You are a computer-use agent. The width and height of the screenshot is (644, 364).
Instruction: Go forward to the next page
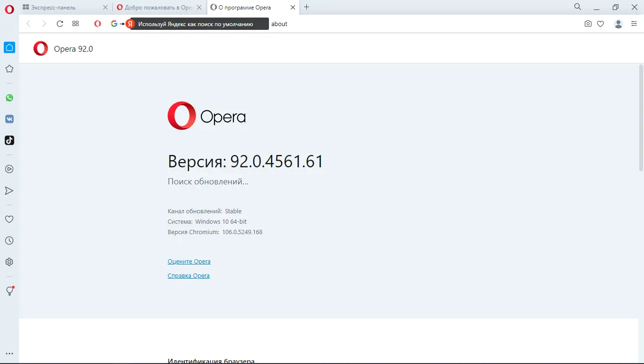click(x=44, y=24)
